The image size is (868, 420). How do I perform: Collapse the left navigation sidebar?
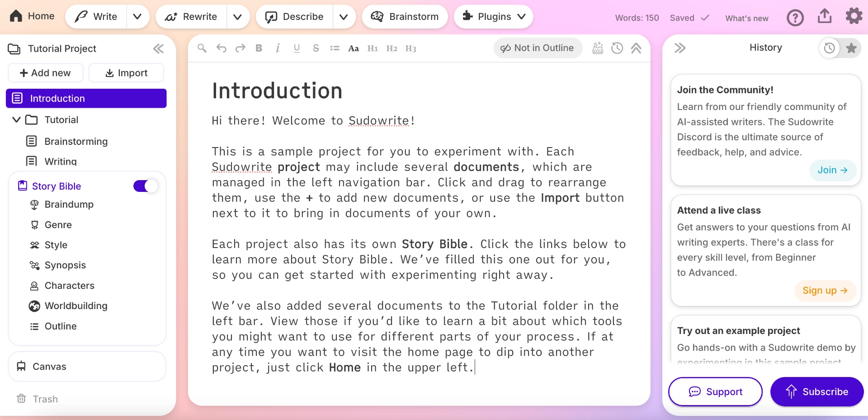point(158,48)
